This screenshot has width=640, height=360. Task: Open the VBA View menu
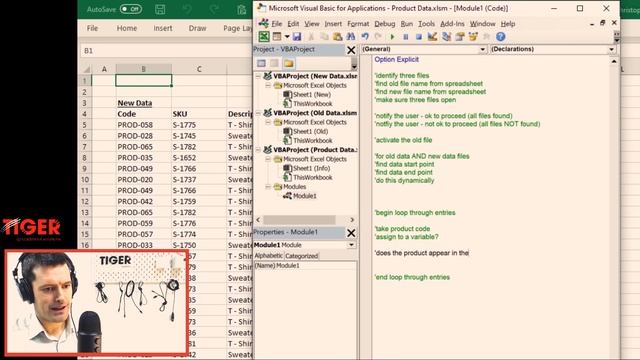(311, 24)
